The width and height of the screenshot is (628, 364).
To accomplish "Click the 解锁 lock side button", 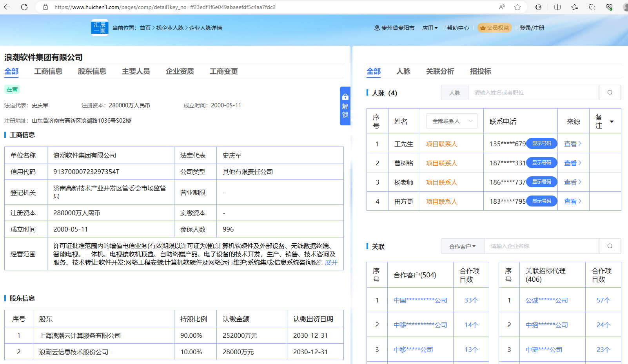I will 345,106.
